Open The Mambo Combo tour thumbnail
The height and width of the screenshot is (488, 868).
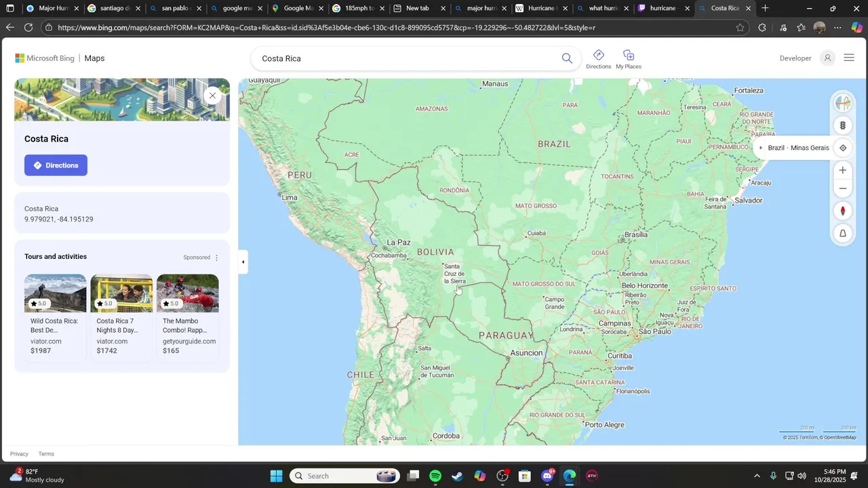[x=188, y=293]
